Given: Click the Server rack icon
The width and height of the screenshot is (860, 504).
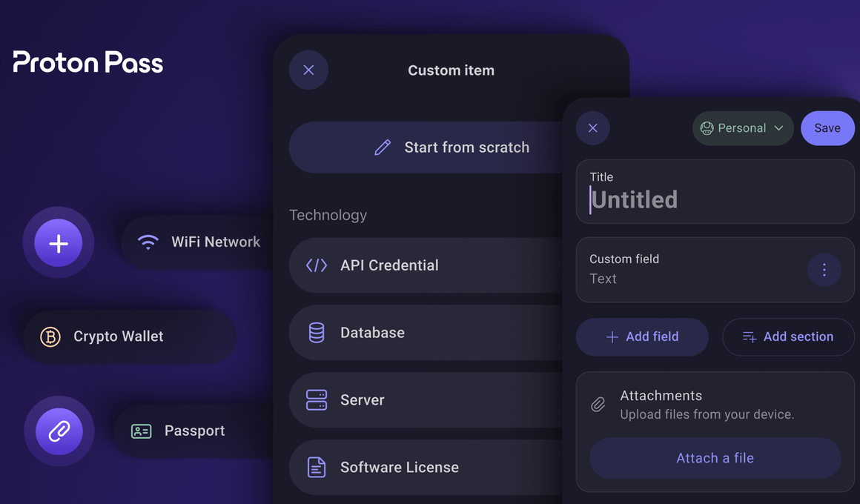Looking at the screenshot, I should point(317,399).
